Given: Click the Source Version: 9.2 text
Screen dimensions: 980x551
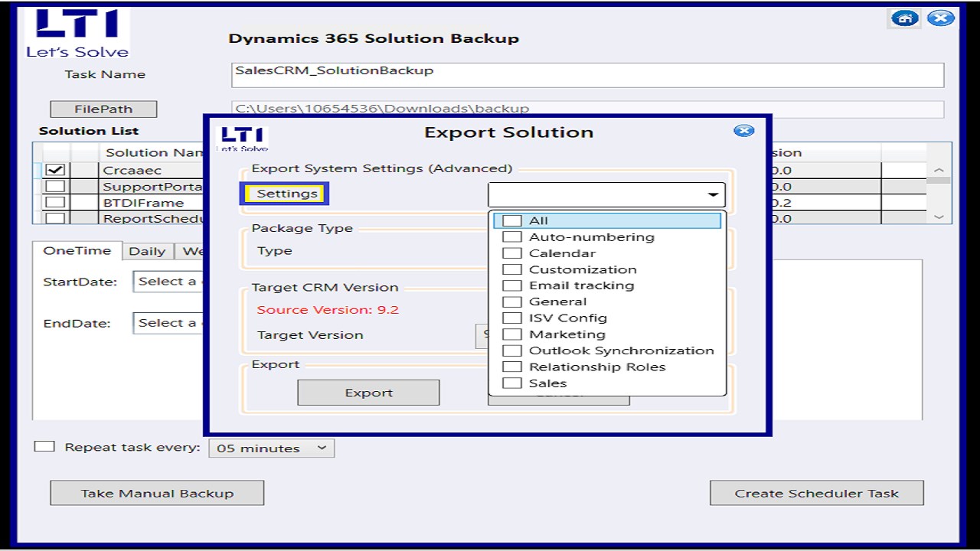Looking at the screenshot, I should coord(328,310).
